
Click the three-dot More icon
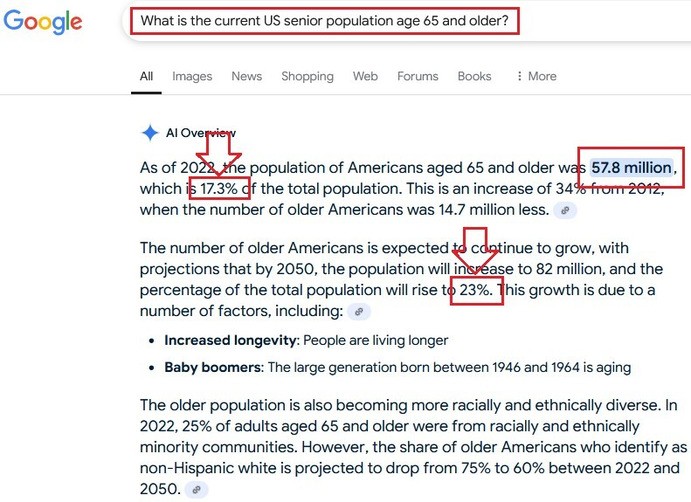point(520,76)
